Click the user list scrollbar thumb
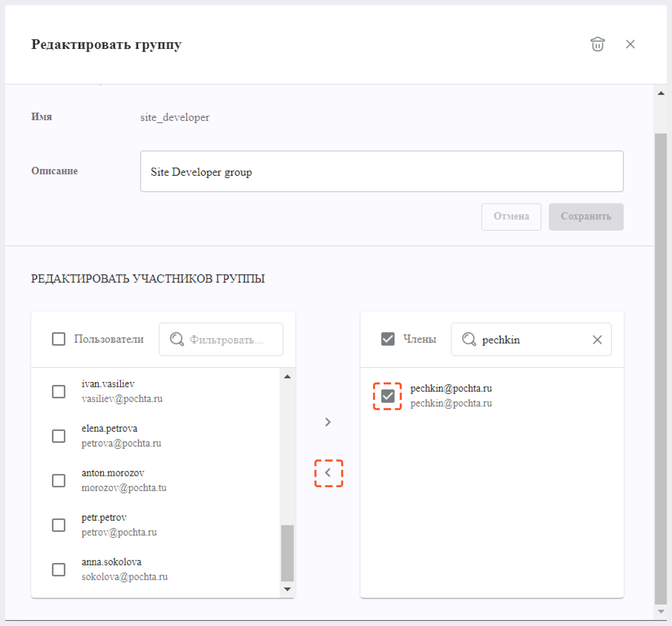This screenshot has height=626, width=672. point(287,553)
